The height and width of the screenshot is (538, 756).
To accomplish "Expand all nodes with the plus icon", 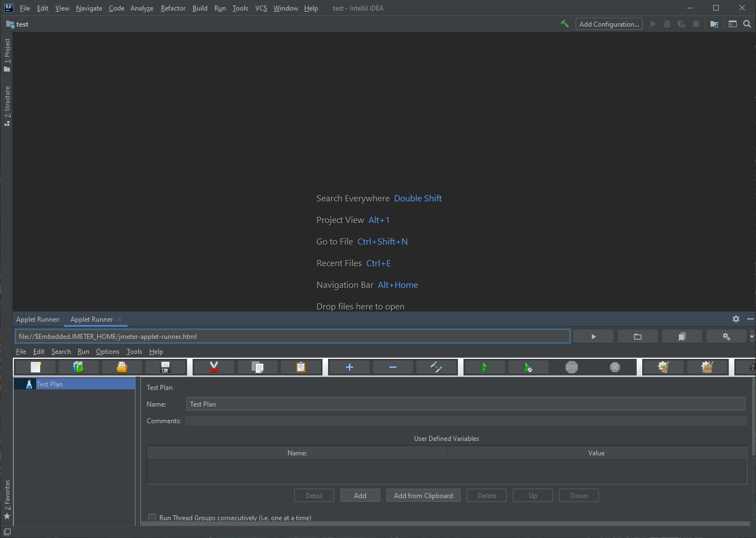I will (350, 367).
